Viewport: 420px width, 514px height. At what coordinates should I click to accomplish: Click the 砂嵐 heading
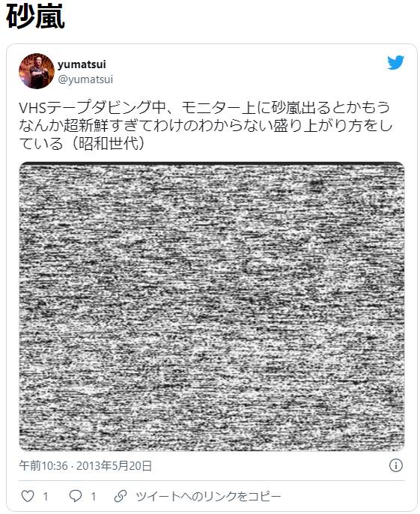35,16
